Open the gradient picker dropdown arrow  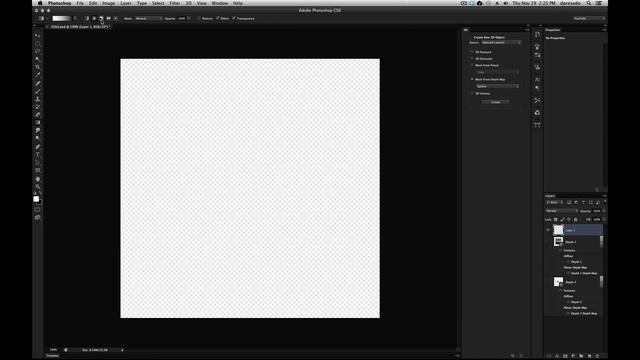tap(75, 18)
